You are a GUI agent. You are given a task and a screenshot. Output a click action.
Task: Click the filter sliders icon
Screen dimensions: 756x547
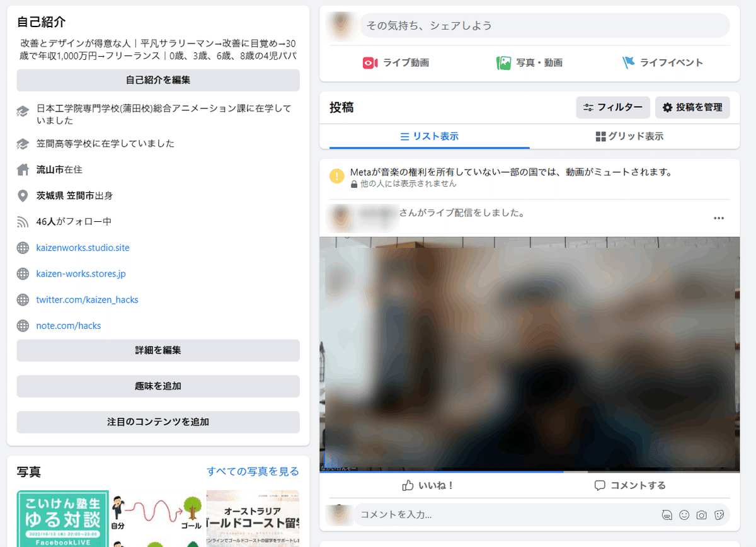[x=588, y=108]
